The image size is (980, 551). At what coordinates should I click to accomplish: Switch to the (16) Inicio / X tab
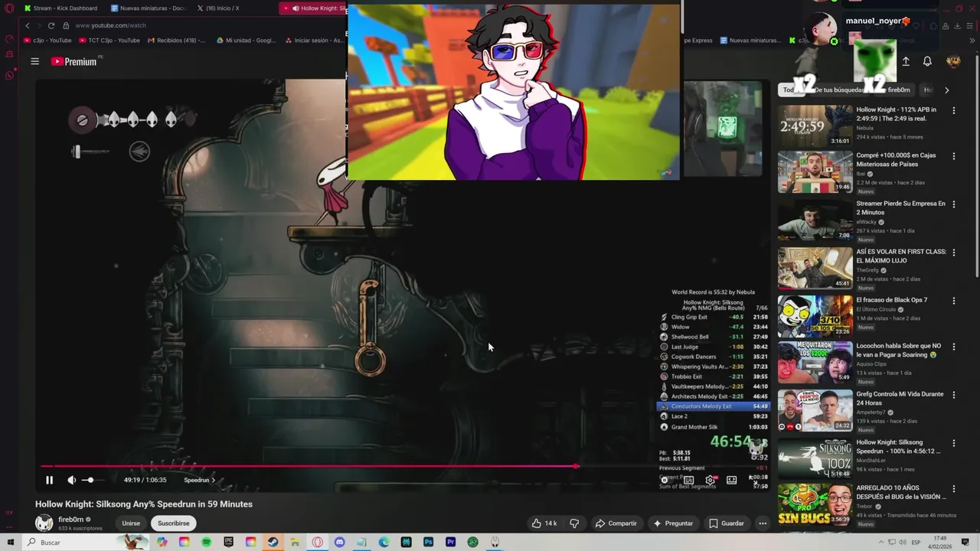click(217, 8)
